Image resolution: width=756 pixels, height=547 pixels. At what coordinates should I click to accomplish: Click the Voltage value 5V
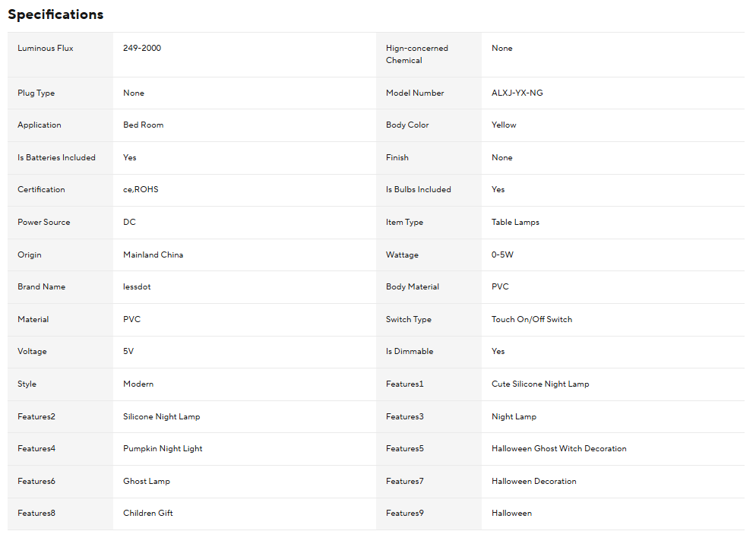[x=128, y=352]
